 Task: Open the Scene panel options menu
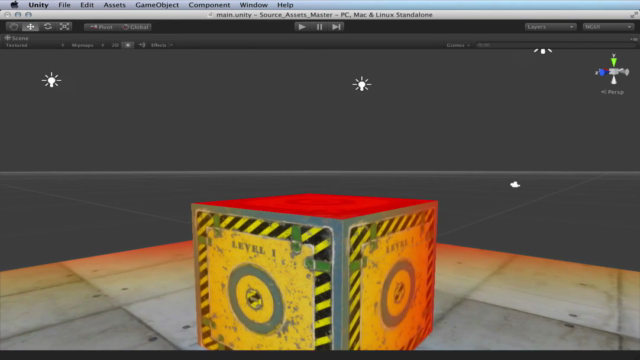coord(633,39)
